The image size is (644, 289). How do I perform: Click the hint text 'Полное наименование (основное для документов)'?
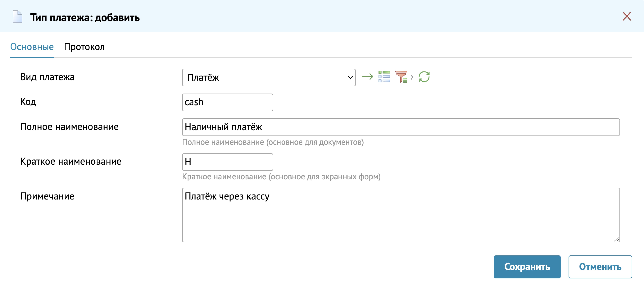pos(273,142)
